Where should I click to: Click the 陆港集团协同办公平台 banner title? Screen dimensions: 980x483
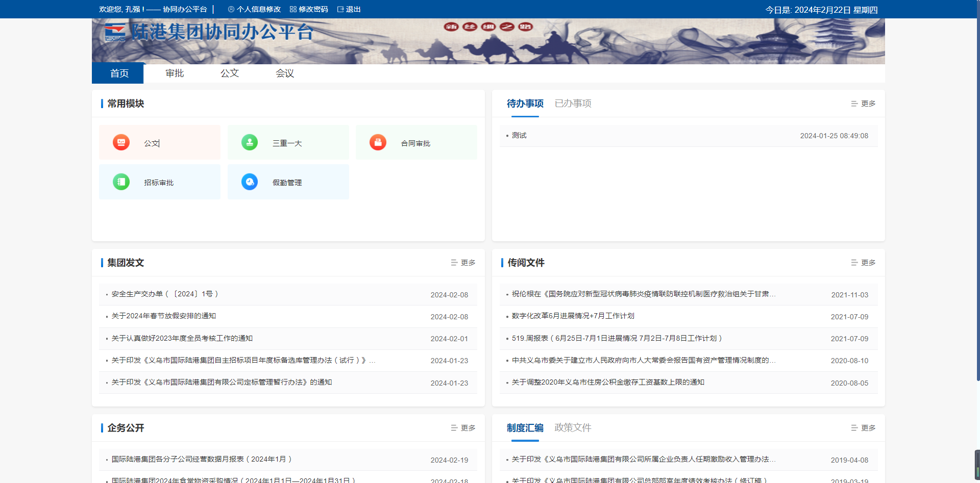tap(222, 32)
